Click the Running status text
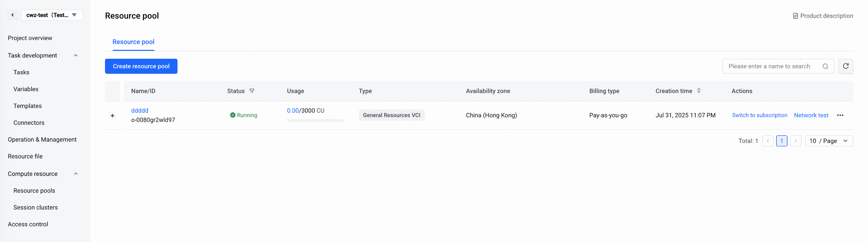The image size is (868, 242). pos(247,116)
